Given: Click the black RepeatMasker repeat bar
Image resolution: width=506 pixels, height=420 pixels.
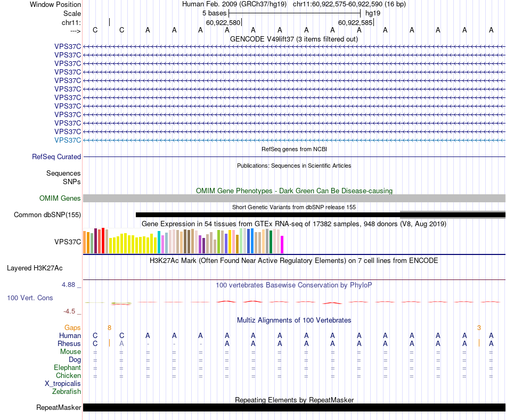Looking at the screenshot, I should coord(294,407).
